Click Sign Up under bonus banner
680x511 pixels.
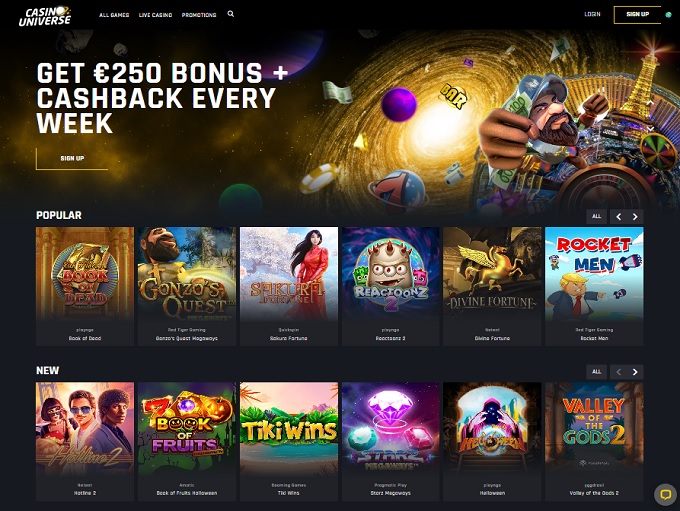72,159
